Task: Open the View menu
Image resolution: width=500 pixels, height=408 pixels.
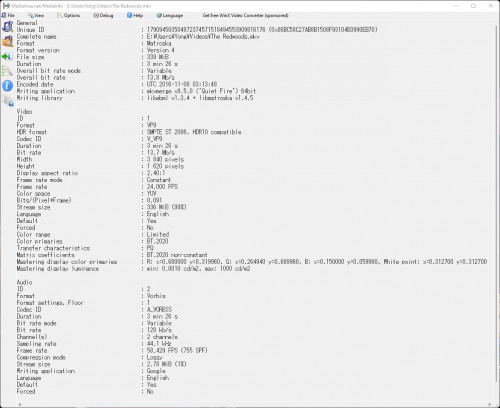Action: [36, 15]
